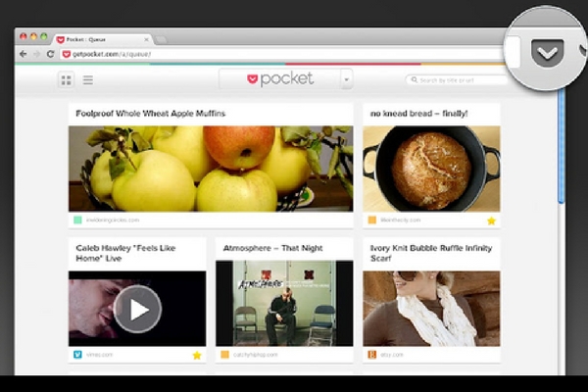Click the green site icon under muffins card

tap(77, 220)
